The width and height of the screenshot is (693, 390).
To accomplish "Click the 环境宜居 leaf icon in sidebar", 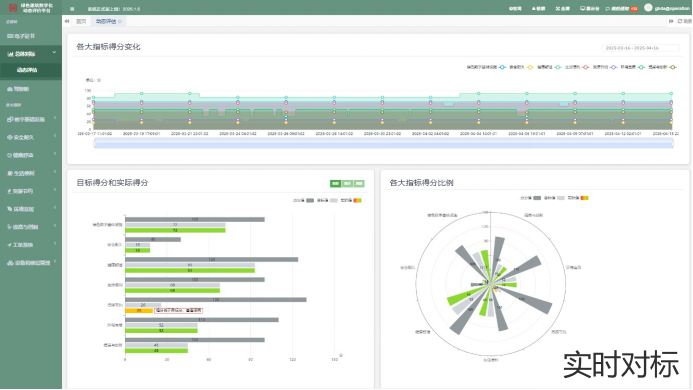I will point(10,209).
